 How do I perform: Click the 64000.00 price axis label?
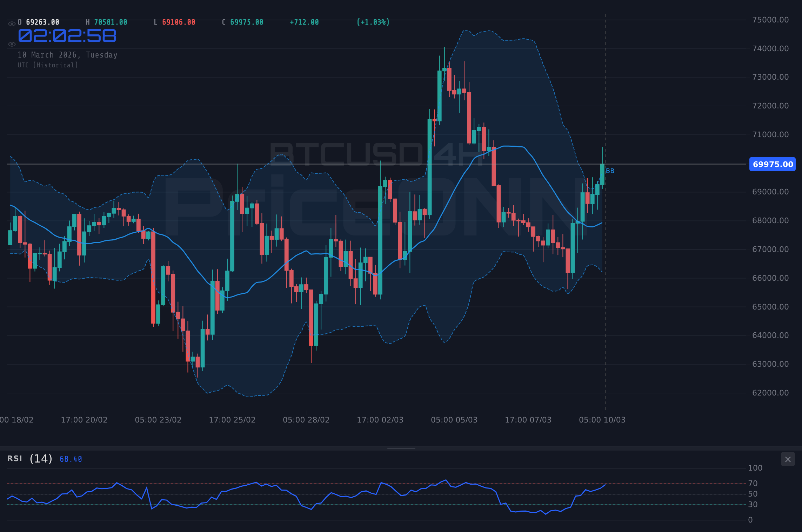click(770, 335)
